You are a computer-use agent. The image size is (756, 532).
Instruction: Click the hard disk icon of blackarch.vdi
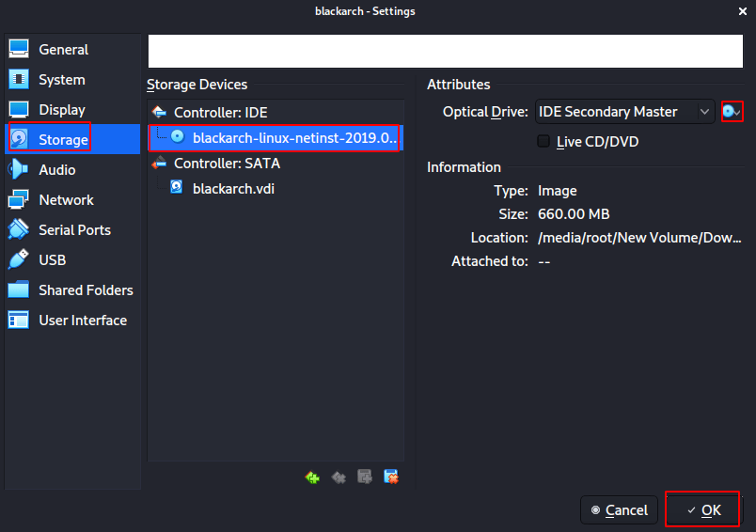point(177,187)
